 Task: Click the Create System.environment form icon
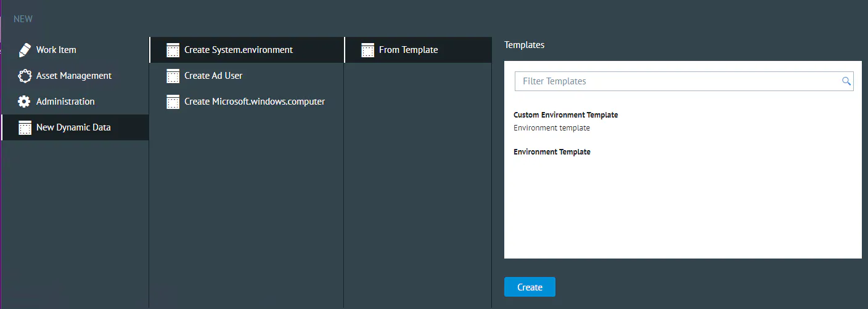tap(173, 50)
